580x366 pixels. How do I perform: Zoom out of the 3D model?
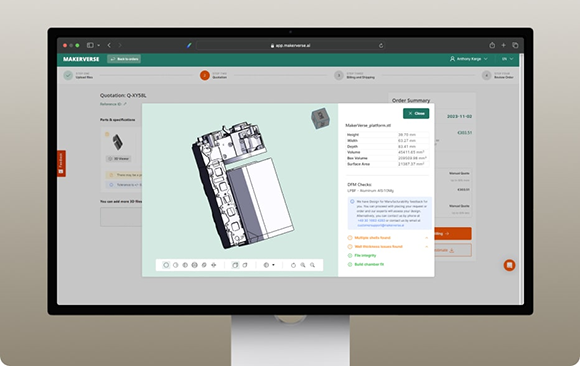313,265
